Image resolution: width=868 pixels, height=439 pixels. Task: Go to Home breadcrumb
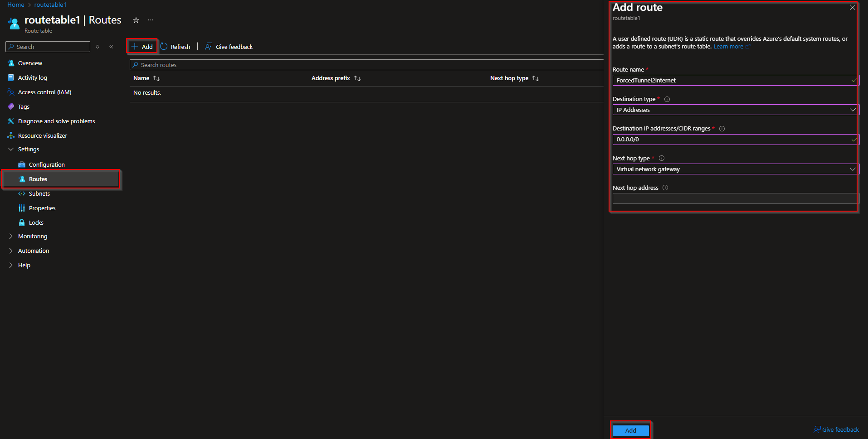tap(16, 5)
